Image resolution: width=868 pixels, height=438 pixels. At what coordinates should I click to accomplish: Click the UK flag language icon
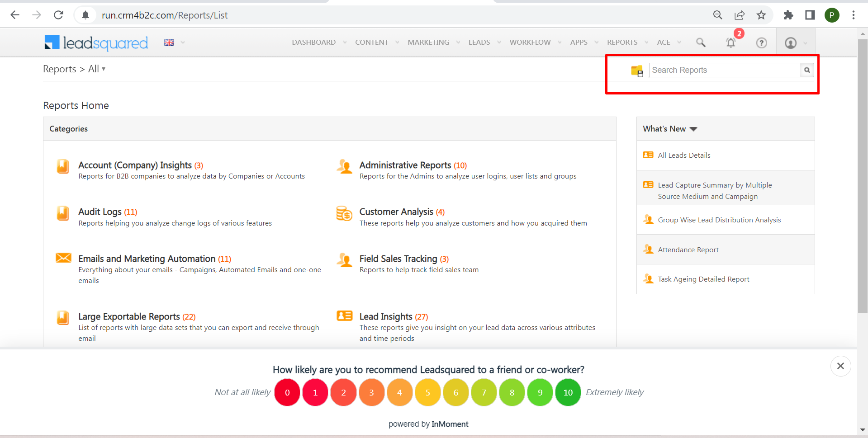pos(169,42)
